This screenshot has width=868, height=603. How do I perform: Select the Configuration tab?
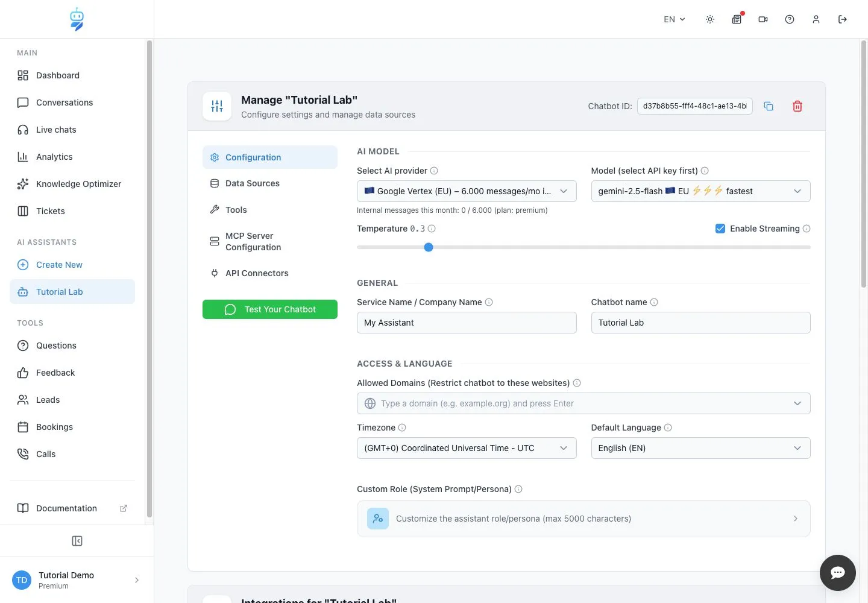coord(270,157)
